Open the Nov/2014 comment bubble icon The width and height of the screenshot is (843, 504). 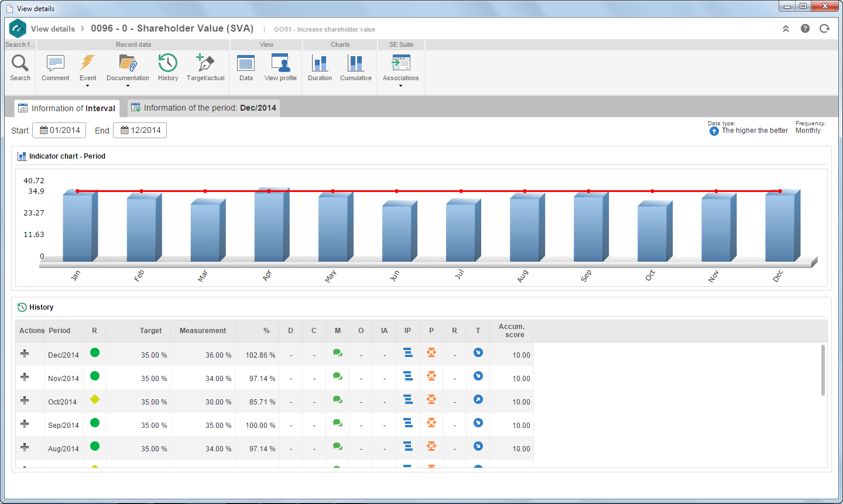337,376
